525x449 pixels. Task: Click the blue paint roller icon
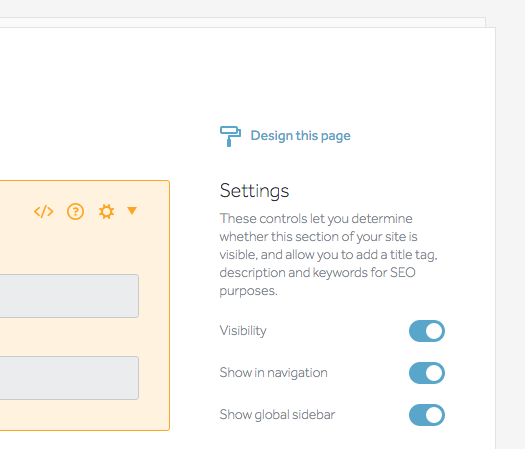(x=230, y=136)
